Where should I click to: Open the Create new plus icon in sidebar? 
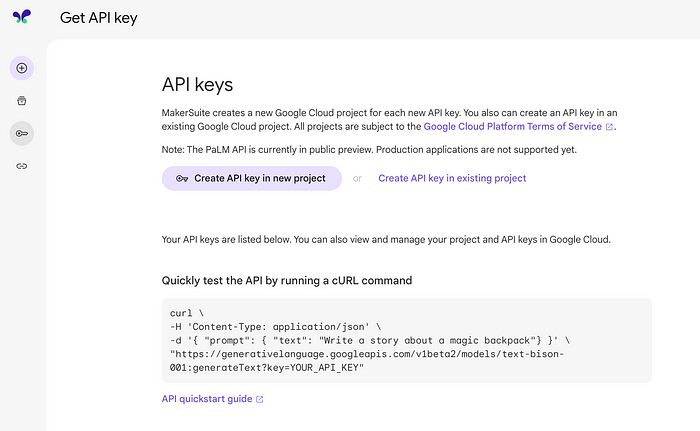click(22, 68)
